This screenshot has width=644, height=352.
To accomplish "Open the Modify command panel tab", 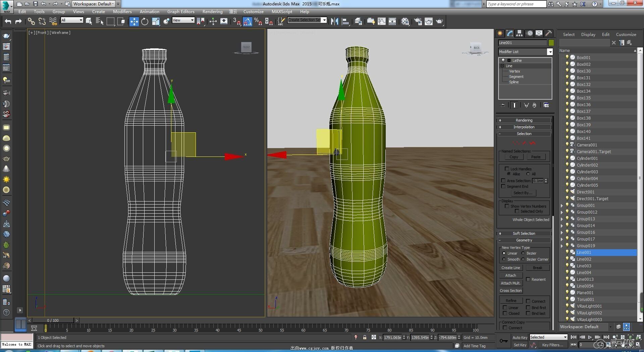I will pos(510,33).
